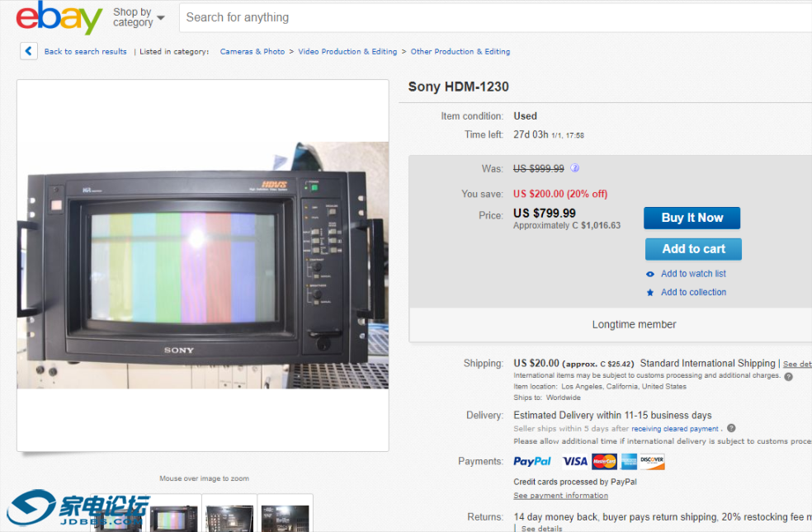
Task: Click the Discover card logo
Action: 652,462
